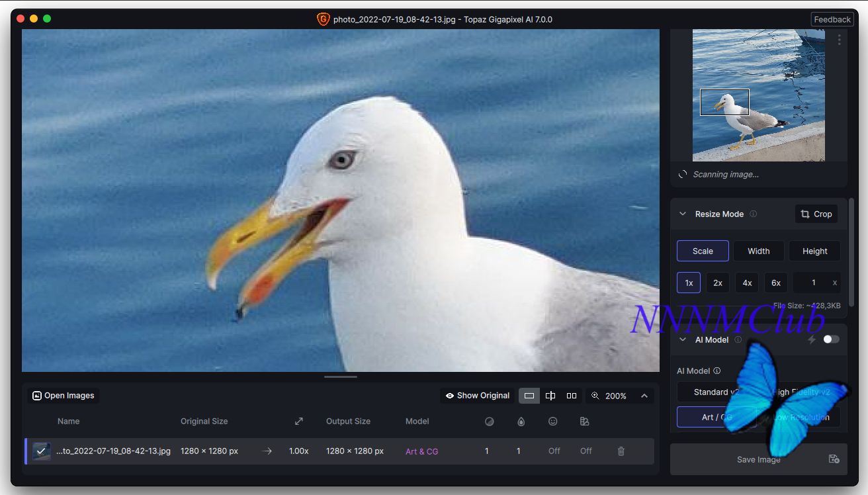The image size is (868, 495).
Task: Click the column icon right of the smiley icon
Action: click(584, 422)
